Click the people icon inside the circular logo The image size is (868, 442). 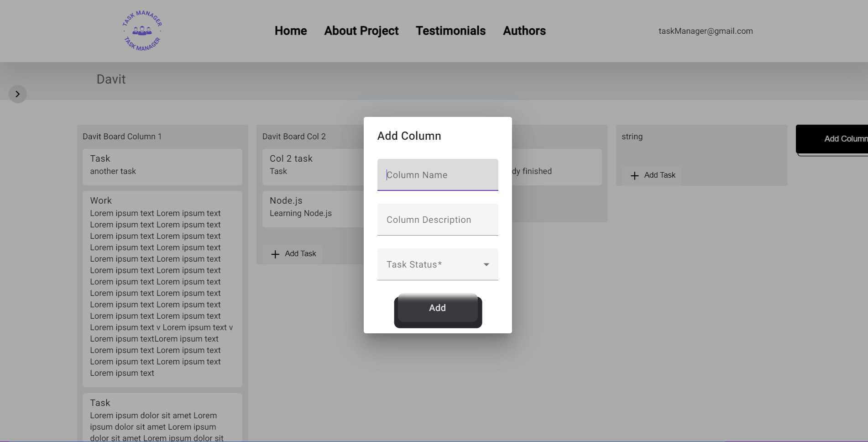(141, 31)
